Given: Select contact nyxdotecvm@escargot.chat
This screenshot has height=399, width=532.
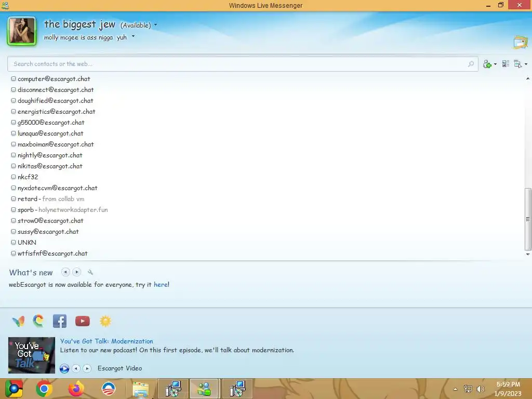Looking at the screenshot, I should click(57, 188).
